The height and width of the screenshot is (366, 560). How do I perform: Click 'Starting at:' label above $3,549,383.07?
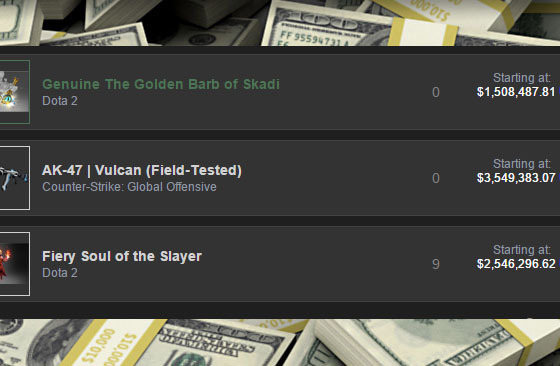[522, 164]
